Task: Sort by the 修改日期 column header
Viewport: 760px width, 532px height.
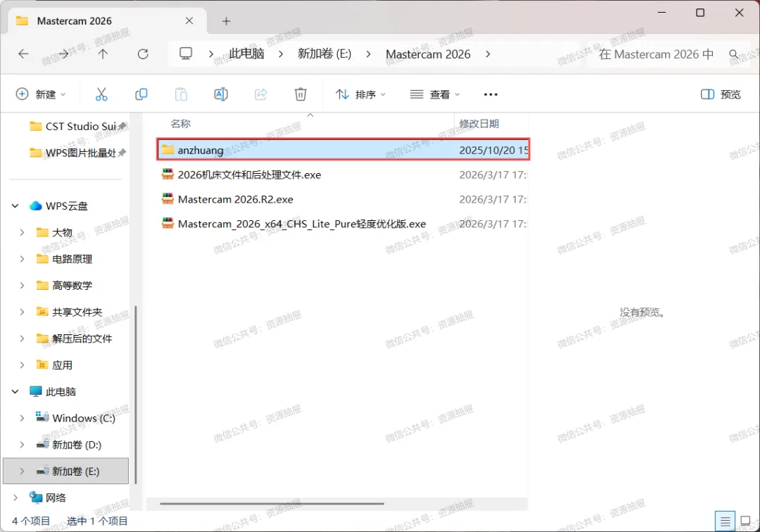Action: (x=479, y=124)
